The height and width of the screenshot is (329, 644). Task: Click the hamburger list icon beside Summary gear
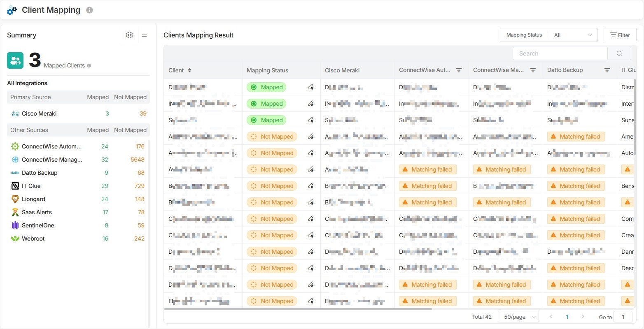(144, 35)
